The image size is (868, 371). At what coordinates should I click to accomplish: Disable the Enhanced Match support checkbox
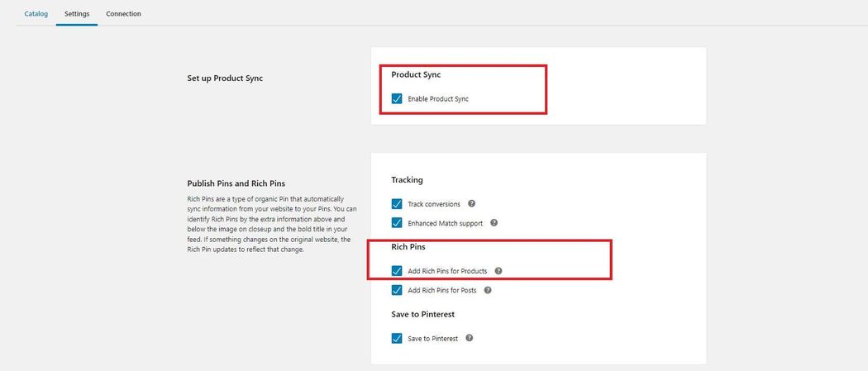pos(396,223)
